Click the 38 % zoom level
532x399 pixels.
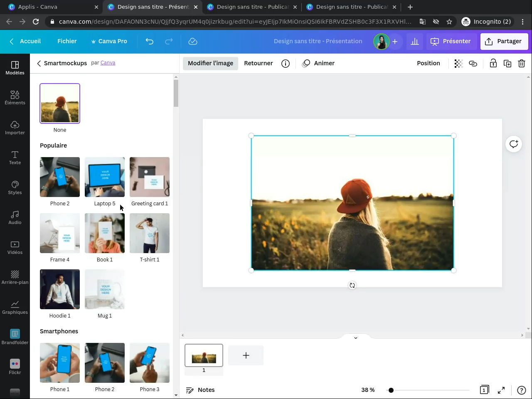coord(368,390)
